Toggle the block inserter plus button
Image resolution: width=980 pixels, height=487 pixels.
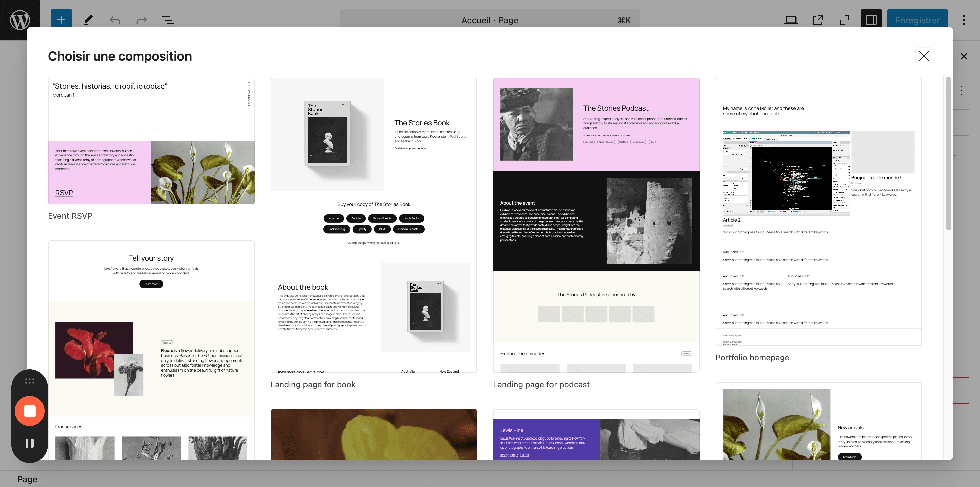61,20
